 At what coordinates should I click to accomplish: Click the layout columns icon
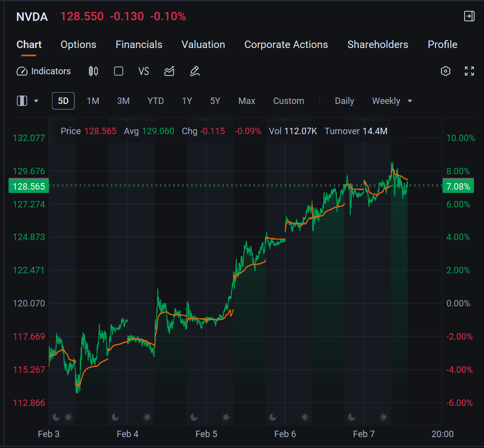tap(22, 101)
